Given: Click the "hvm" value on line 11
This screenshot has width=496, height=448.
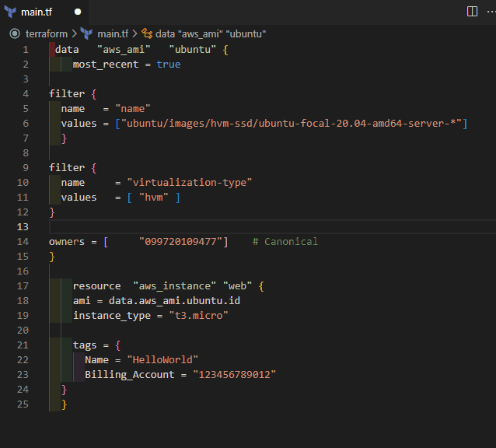Looking at the screenshot, I should click(154, 198).
